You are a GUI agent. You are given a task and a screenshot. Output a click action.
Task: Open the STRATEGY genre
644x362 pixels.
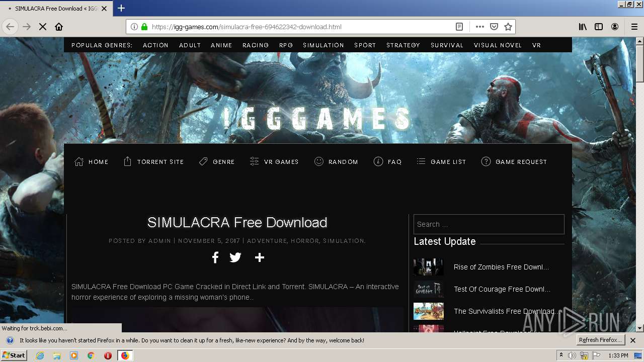point(403,45)
